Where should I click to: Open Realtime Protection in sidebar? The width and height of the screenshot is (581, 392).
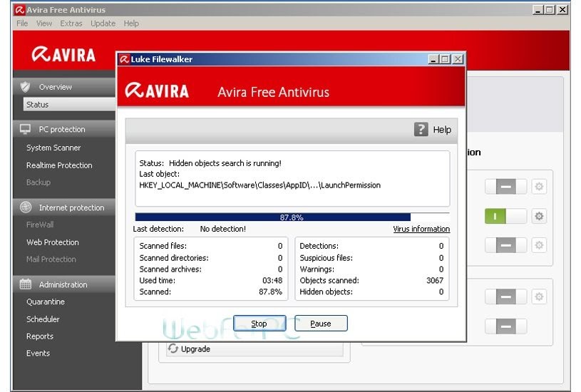click(59, 165)
